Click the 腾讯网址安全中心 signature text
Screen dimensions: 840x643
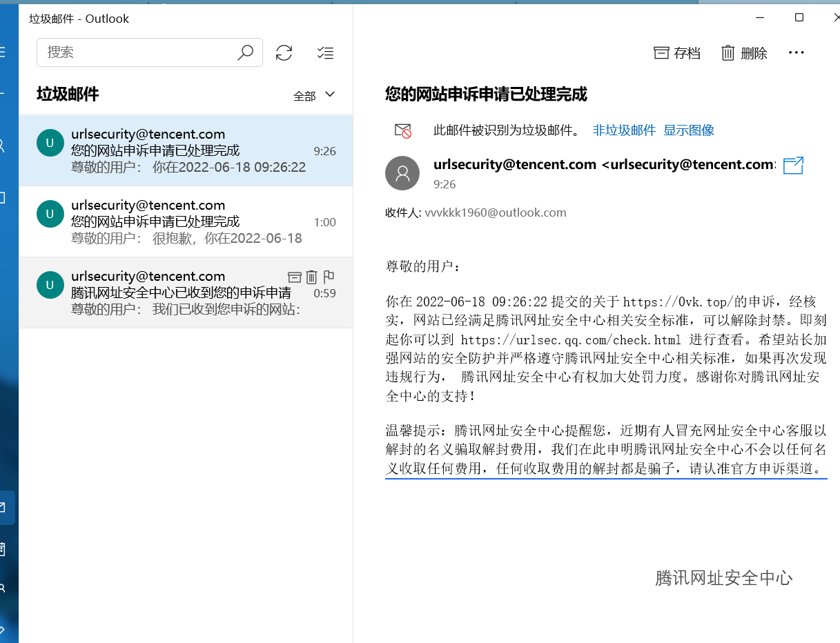[723, 578]
